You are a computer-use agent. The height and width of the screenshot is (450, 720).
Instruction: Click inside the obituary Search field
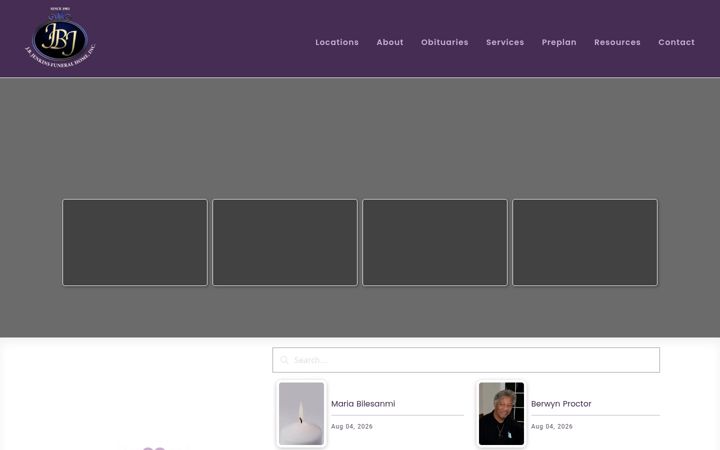(x=466, y=360)
